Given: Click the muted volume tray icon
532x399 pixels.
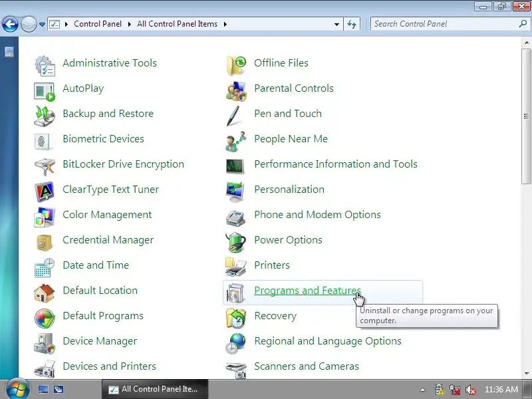Looking at the screenshot, I should [x=470, y=390].
